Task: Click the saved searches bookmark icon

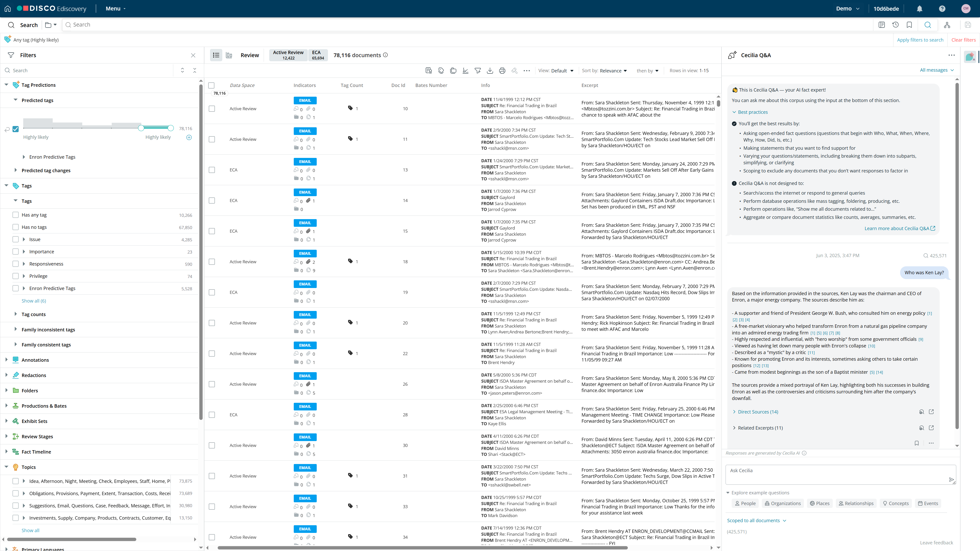Action: point(909,25)
